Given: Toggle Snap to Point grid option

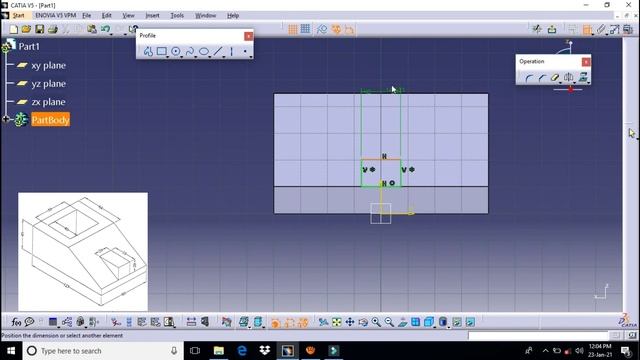Looking at the screenshot, I should (305, 29).
